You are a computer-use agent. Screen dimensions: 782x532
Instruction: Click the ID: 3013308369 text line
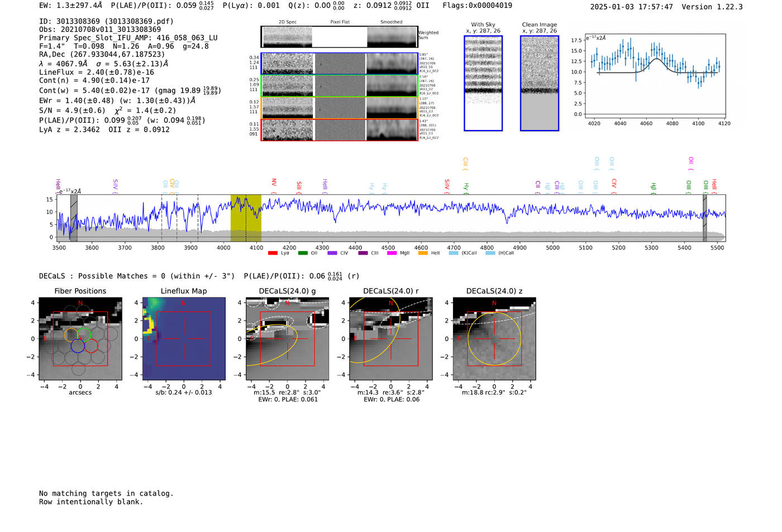(x=106, y=21)
